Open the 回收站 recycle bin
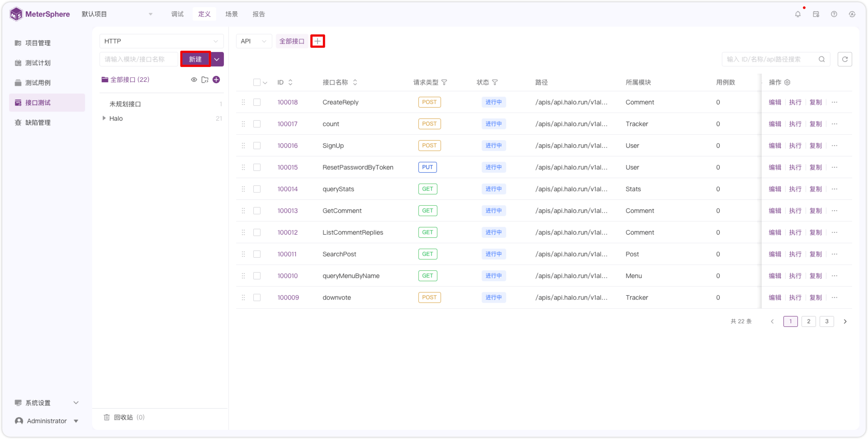 tap(124, 417)
